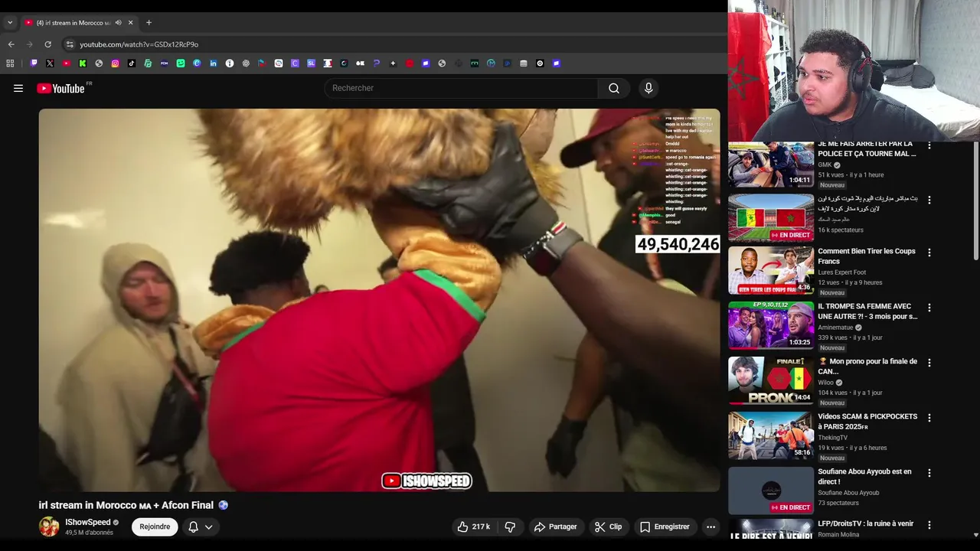This screenshot has height=551, width=980.
Task: Start voice search with the microphone icon
Action: pos(648,88)
